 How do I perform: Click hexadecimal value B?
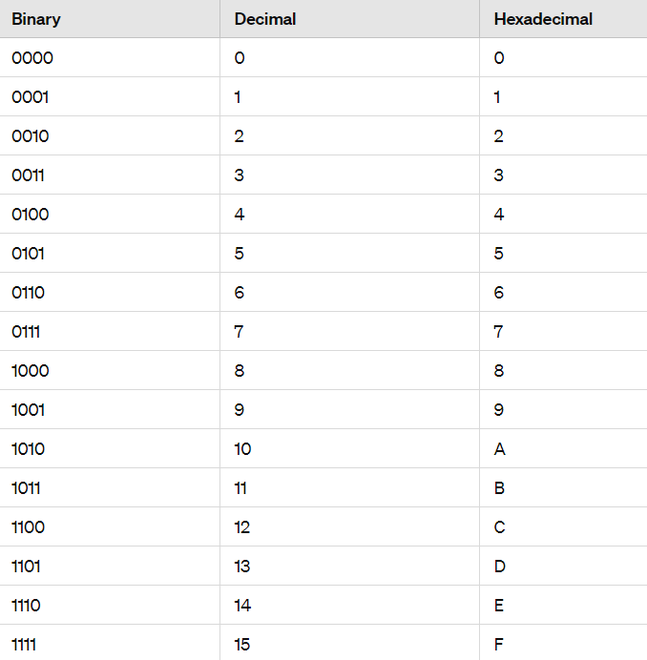coord(499,488)
